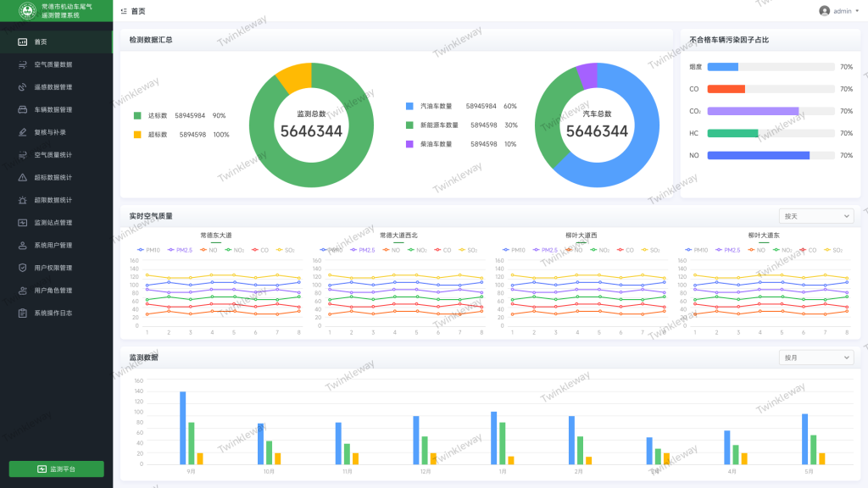
Task: Click the warning triangle icon for 超标数据统计
Action: tap(23, 177)
